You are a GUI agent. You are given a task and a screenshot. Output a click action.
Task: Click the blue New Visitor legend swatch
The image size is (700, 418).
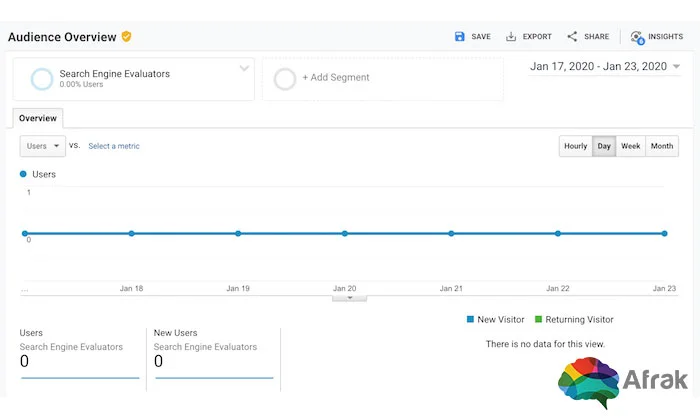click(x=470, y=319)
